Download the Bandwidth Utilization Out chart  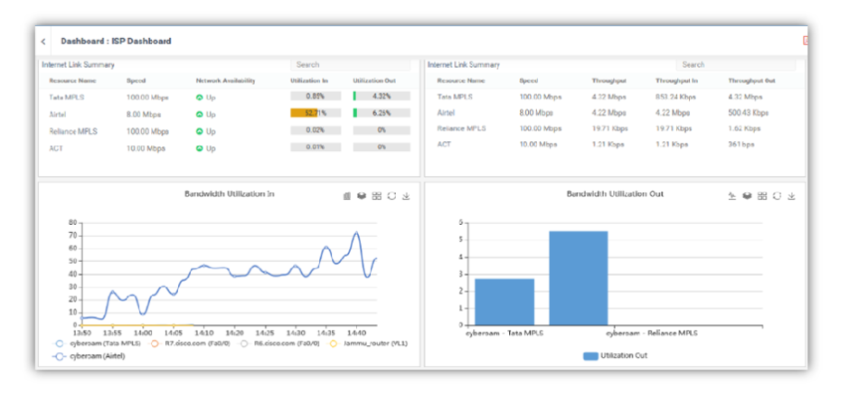792,196
